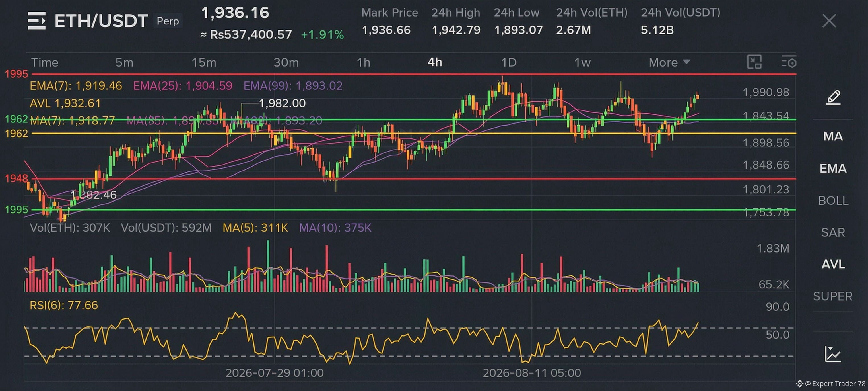Click the 24h Vol(ETH) value 2.67M
This screenshot has width=868, height=391.
tap(574, 30)
